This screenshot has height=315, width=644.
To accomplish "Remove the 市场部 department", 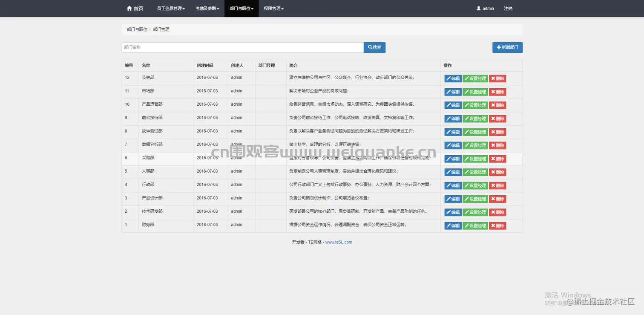I will [497, 92].
